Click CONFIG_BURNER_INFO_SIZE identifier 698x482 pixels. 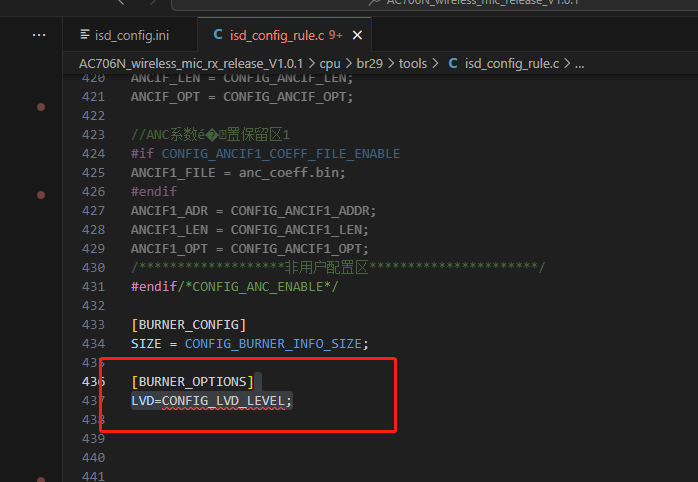(273, 344)
